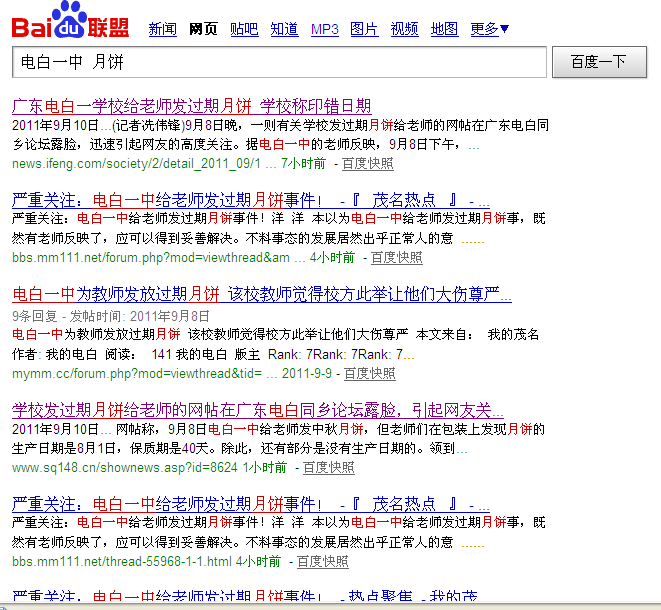Open result 学校发过期月饼给老师的网帖
Screen dimensions: 661x610
(258, 411)
